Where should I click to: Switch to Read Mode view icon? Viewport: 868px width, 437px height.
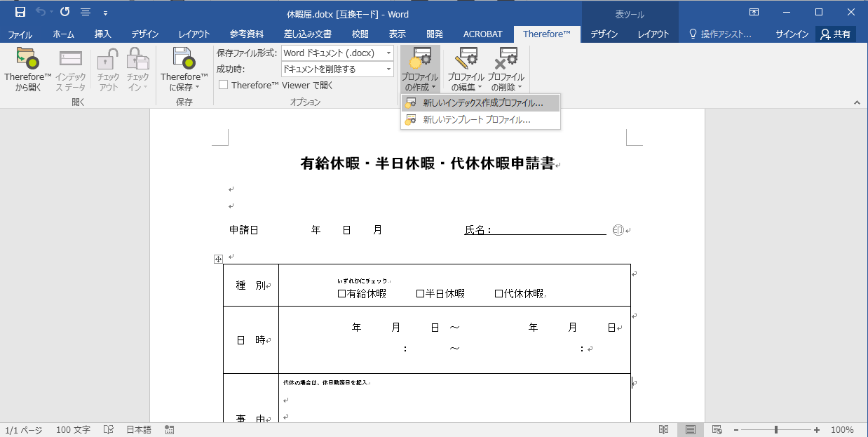coord(663,430)
